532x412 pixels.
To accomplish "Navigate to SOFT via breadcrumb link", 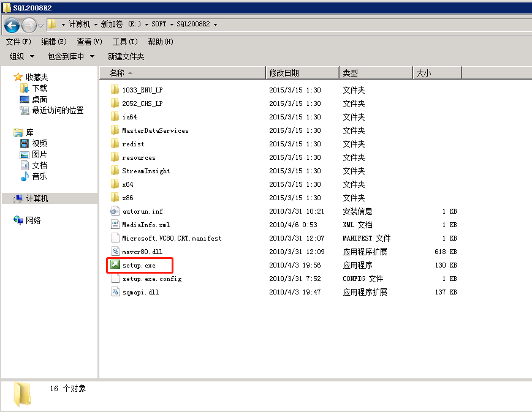I will [158, 26].
